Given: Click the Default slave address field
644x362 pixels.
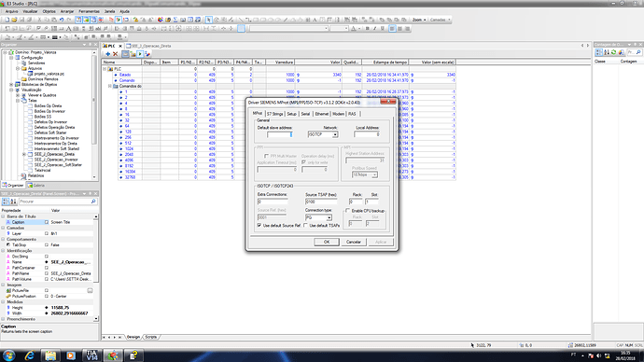Looking at the screenshot, I should 279,134.
